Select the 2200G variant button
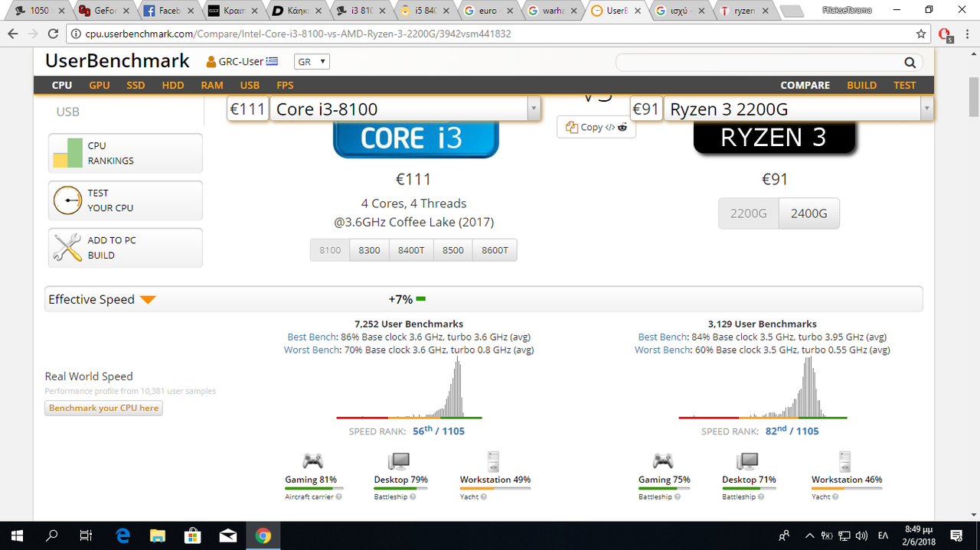 point(748,213)
